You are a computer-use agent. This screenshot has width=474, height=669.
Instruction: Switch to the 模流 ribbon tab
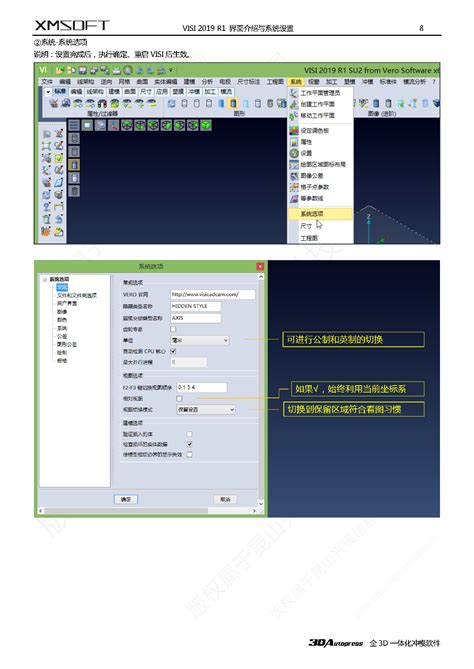point(226,91)
